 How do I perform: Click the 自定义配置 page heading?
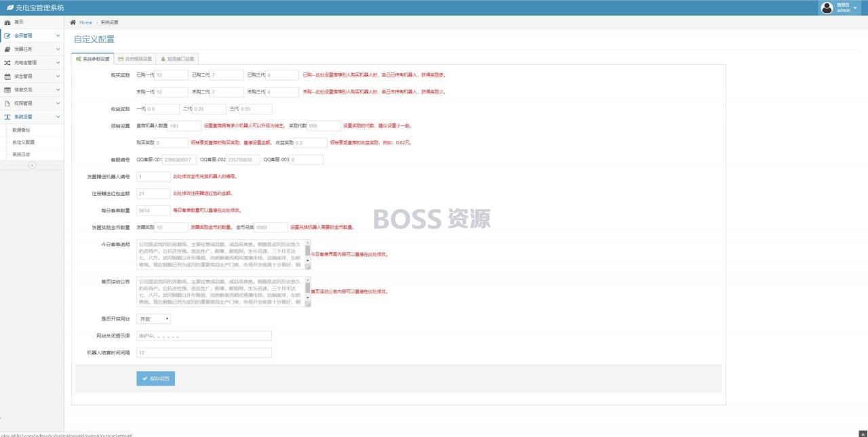[x=94, y=39]
